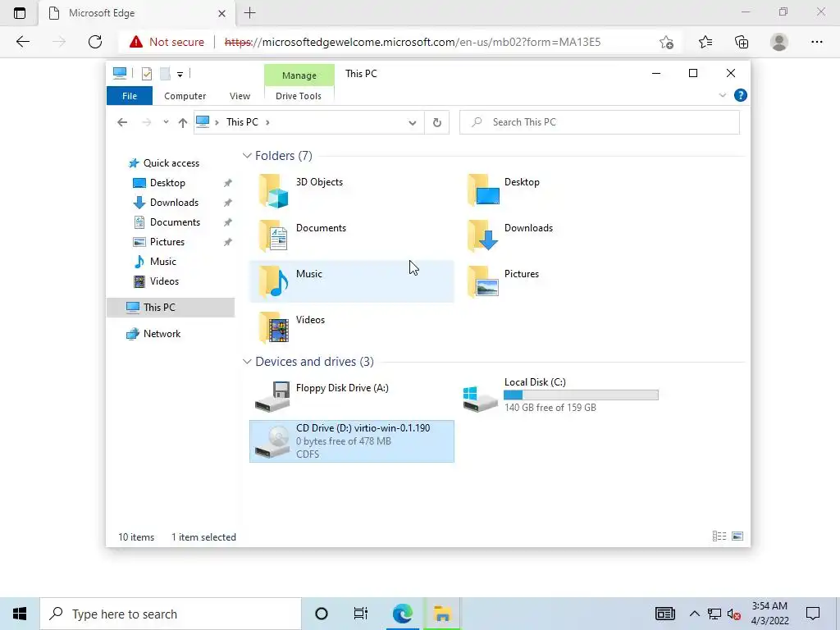Viewport: 840px width, 630px height.
Task: Open the Drive Tools tab
Action: click(x=299, y=96)
